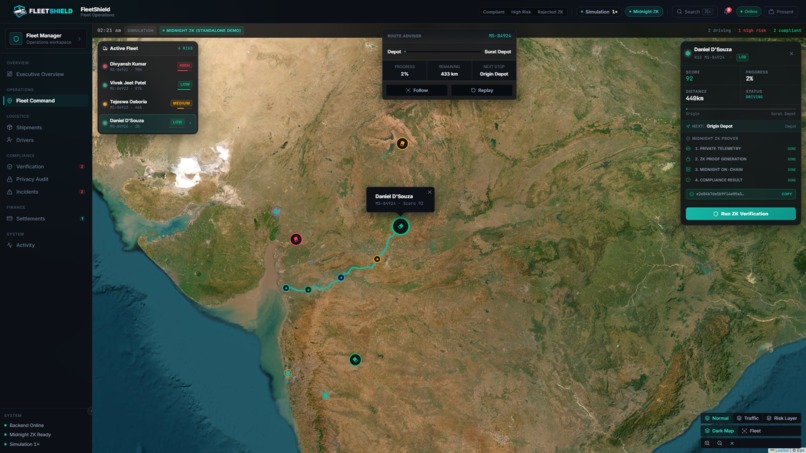Viewport: 806px width, 453px height.
Task: Select Divyansh Kumar in Active Fleet
Action: click(148, 66)
